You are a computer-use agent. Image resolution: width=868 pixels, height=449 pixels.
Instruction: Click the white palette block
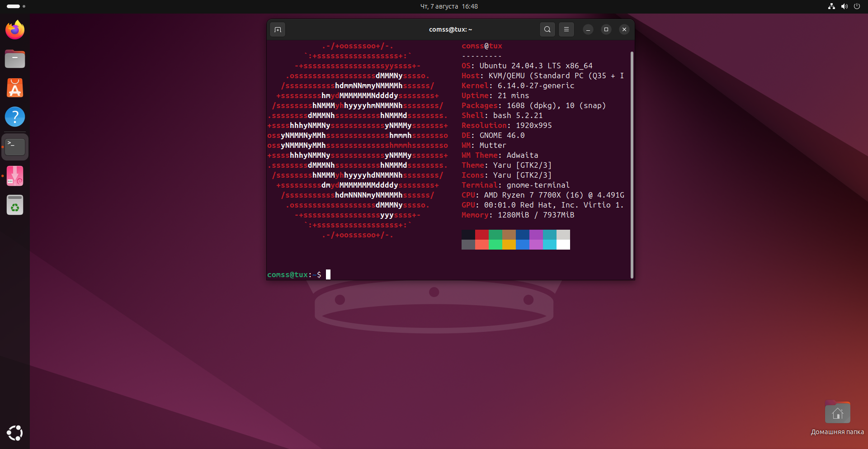coord(563,245)
